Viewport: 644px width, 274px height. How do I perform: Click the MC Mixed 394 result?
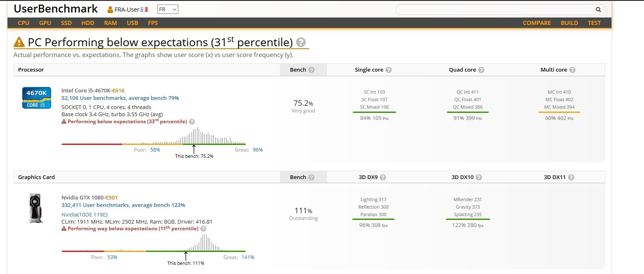point(559,107)
